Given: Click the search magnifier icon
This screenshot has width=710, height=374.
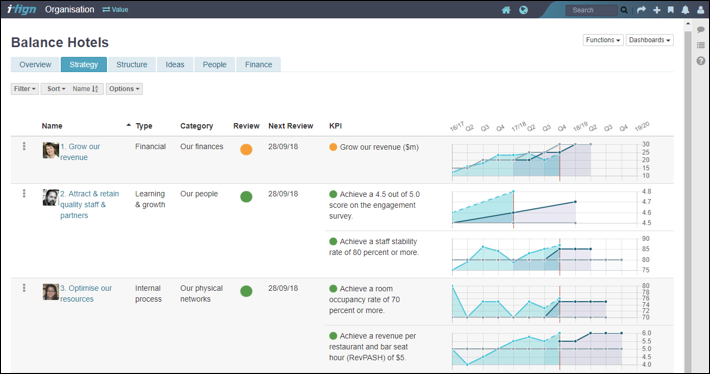Looking at the screenshot, I should (x=624, y=10).
